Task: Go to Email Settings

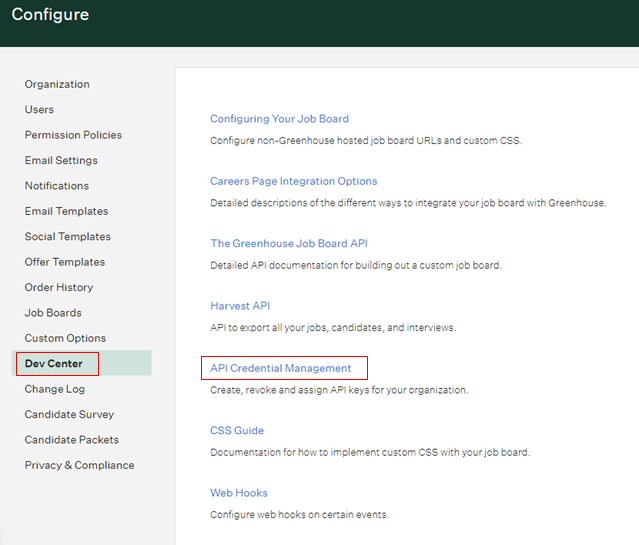Action: pos(61,160)
